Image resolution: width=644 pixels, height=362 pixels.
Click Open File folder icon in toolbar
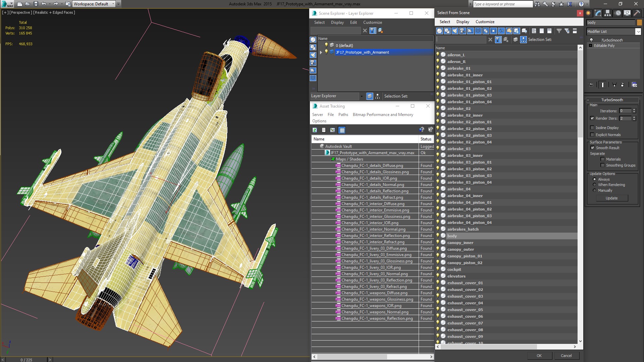(x=28, y=4)
